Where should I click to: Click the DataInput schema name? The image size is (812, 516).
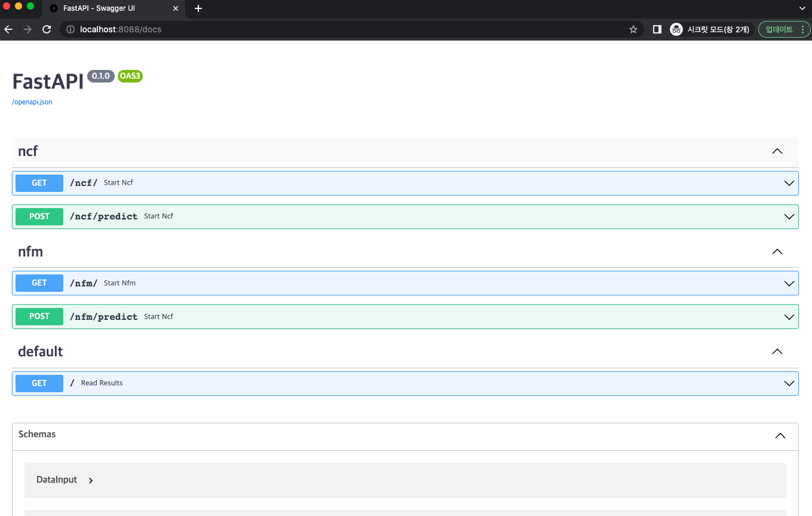pos(57,480)
